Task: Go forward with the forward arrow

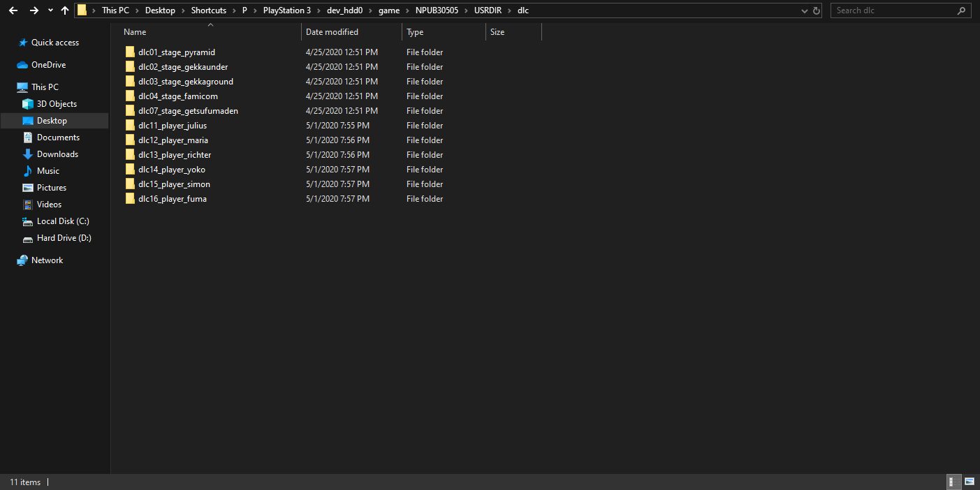Action: [x=34, y=10]
